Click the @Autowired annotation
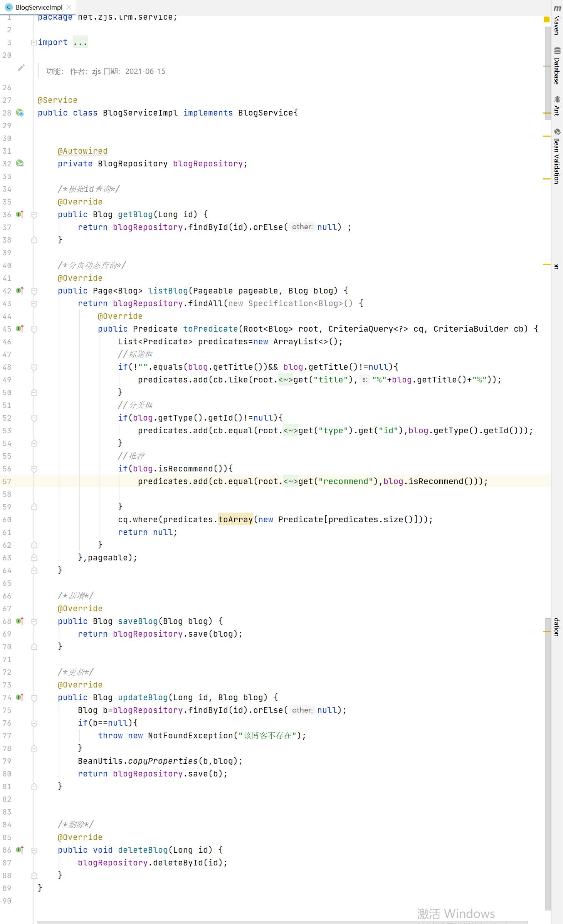This screenshot has width=563, height=924. point(82,151)
